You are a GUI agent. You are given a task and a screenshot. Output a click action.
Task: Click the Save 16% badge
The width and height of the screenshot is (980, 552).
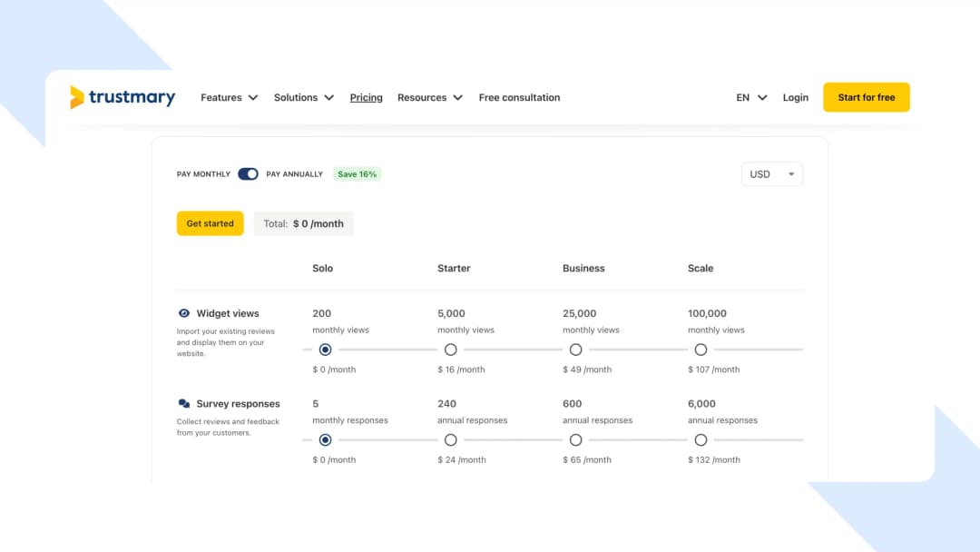click(357, 173)
